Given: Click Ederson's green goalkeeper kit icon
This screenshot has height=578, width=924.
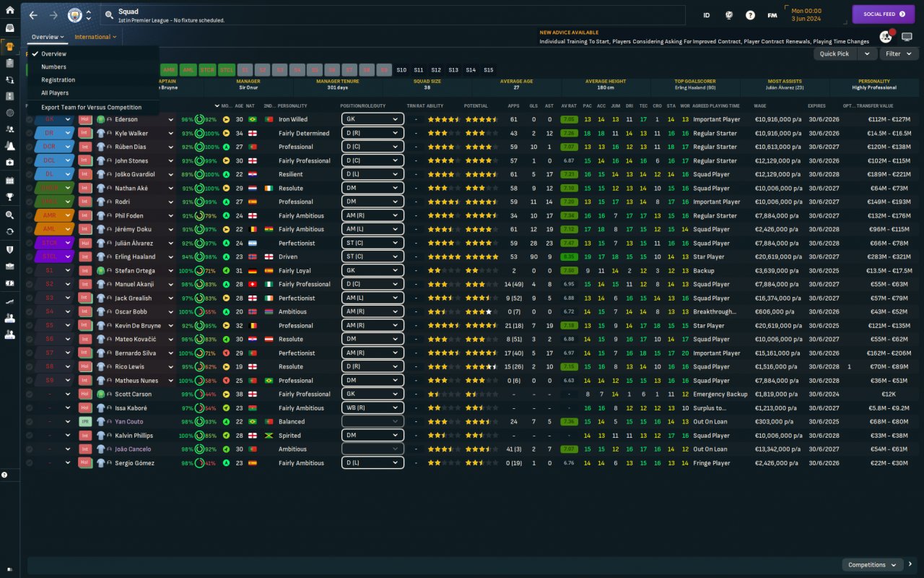Looking at the screenshot, I should [x=101, y=119].
